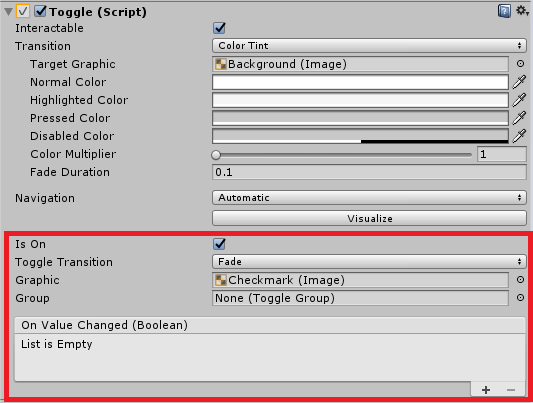Pick Normal Color with eyedropper
The image size is (533, 403).
pyautogui.click(x=519, y=82)
